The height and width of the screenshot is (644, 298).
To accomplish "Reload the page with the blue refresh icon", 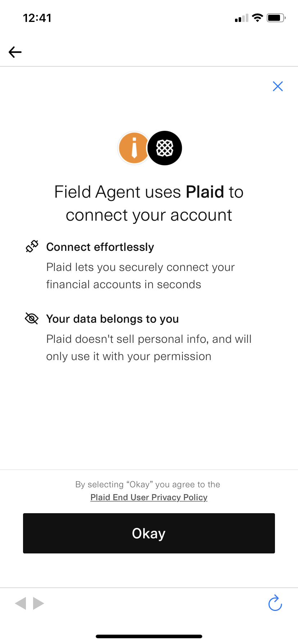I will (x=275, y=603).
